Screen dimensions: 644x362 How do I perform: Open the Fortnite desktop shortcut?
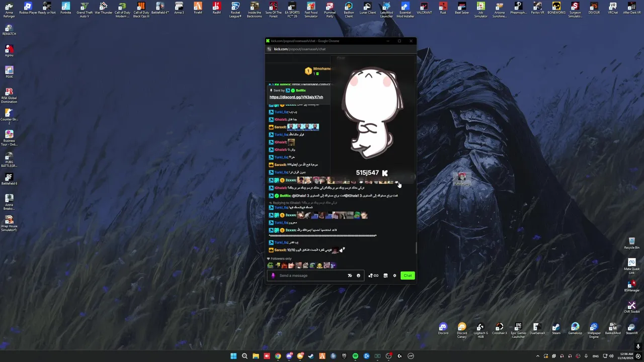pos(65,8)
